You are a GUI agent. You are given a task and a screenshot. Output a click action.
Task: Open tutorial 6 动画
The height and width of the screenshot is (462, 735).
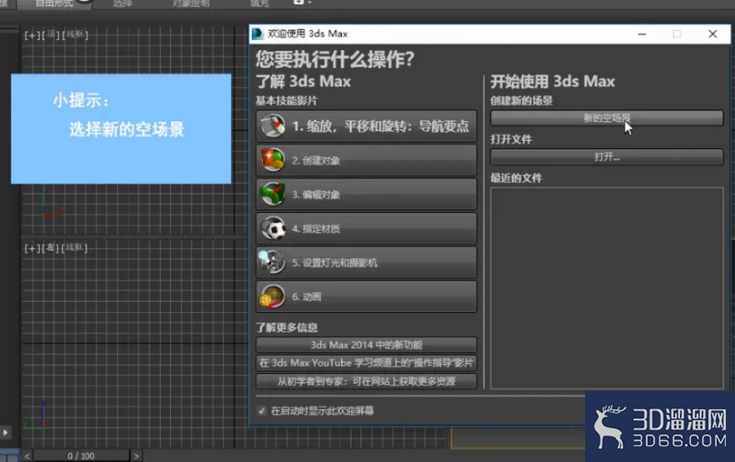pos(366,297)
